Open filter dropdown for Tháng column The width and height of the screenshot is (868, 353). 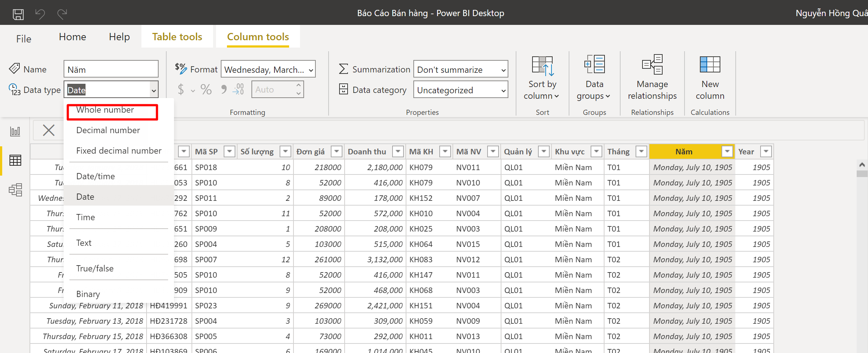(x=641, y=151)
